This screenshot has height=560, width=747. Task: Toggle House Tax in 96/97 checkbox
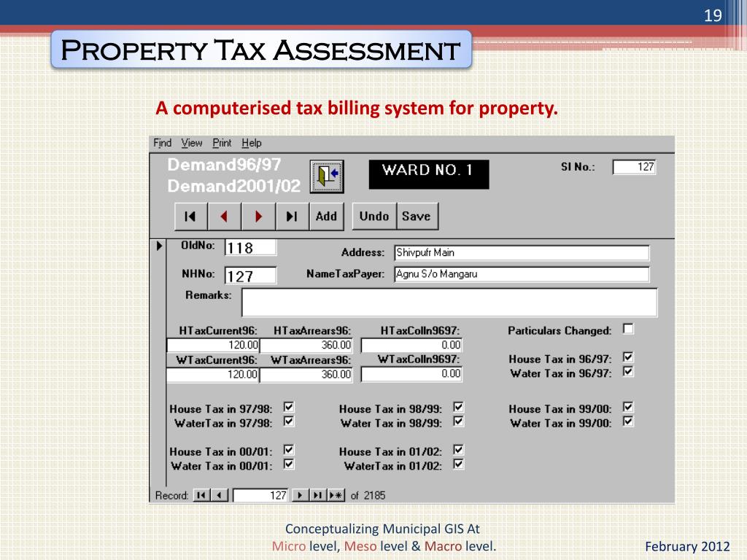point(628,357)
